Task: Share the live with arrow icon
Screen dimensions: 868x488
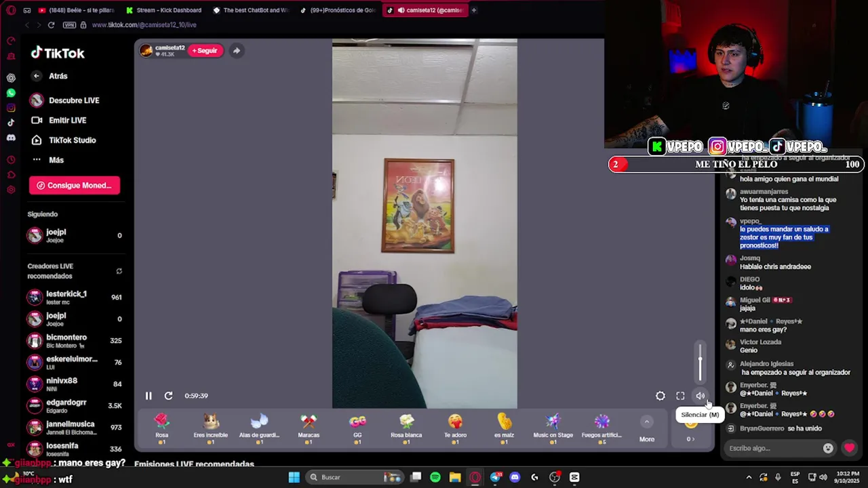Action: 236,51
